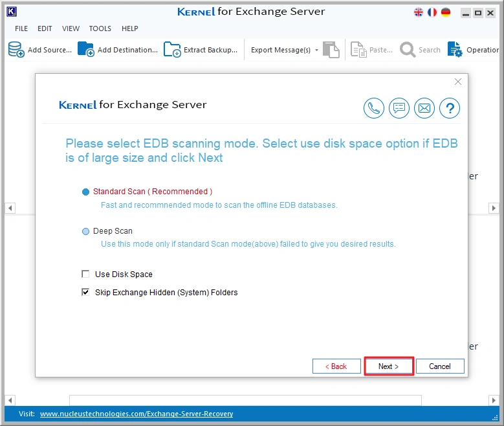Click the < Back button
Image resolution: width=504 pixels, height=426 pixels.
tap(336, 366)
